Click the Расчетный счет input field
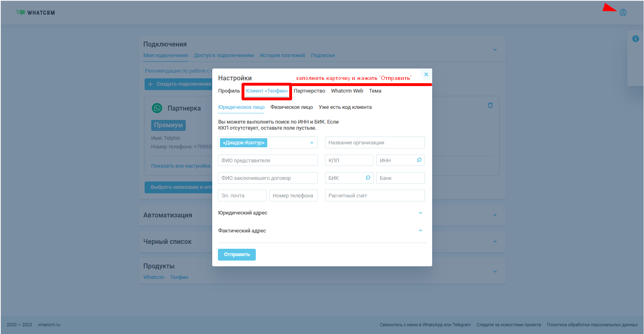Screen dimensions: 644x334 click(374, 196)
